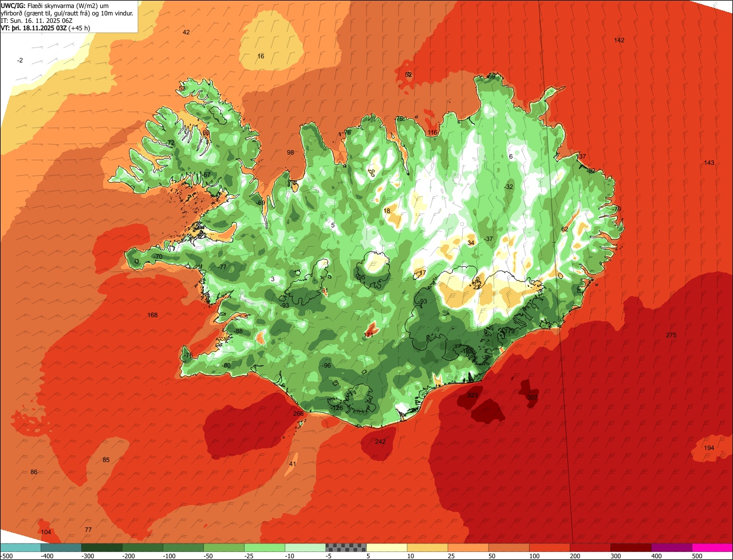Click the map value '79'
The image size is (733, 560).
(x=617, y=209)
